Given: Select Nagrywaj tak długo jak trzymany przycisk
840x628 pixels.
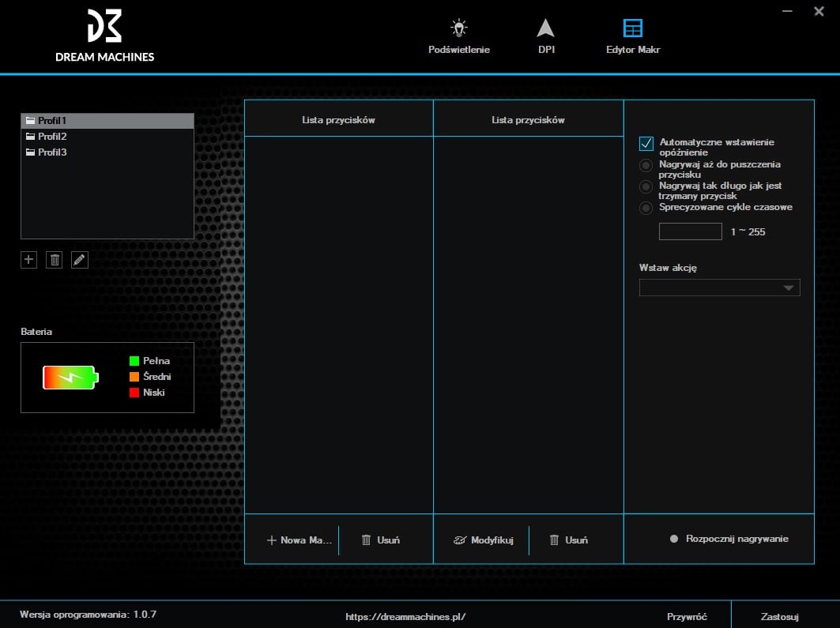Looking at the screenshot, I should click(646, 186).
